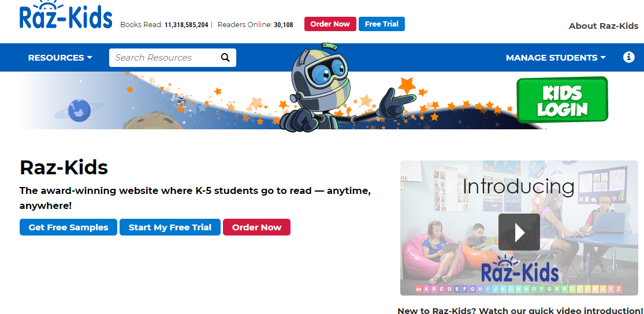The height and width of the screenshot is (314, 644).
Task: Expand the RESOURCES dropdown menu
Action: 60,58
